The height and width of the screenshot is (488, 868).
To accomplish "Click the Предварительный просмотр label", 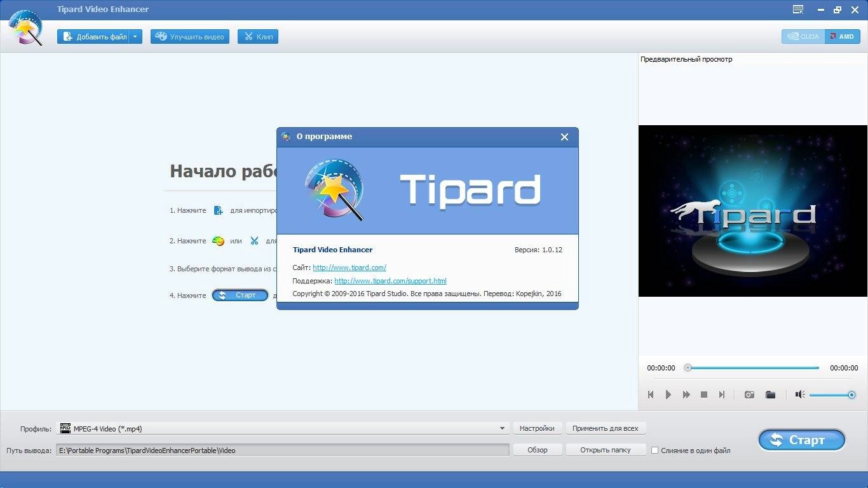I will tap(686, 59).
